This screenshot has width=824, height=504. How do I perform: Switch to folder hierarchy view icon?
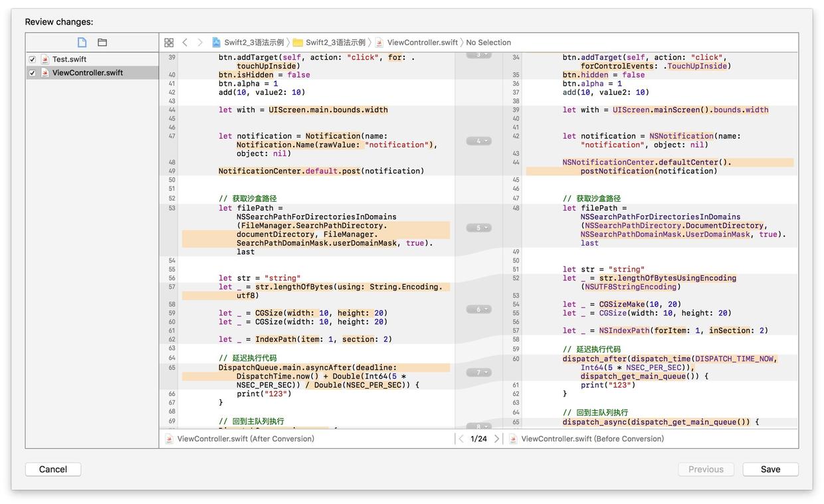[x=102, y=42]
